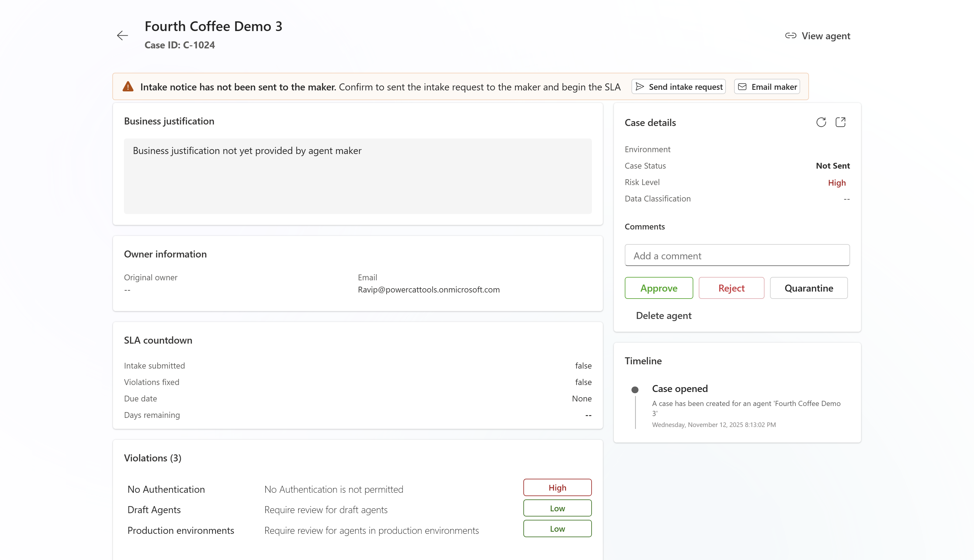Send intake request to maker
Viewport: 974px width, 560px height.
[679, 86]
